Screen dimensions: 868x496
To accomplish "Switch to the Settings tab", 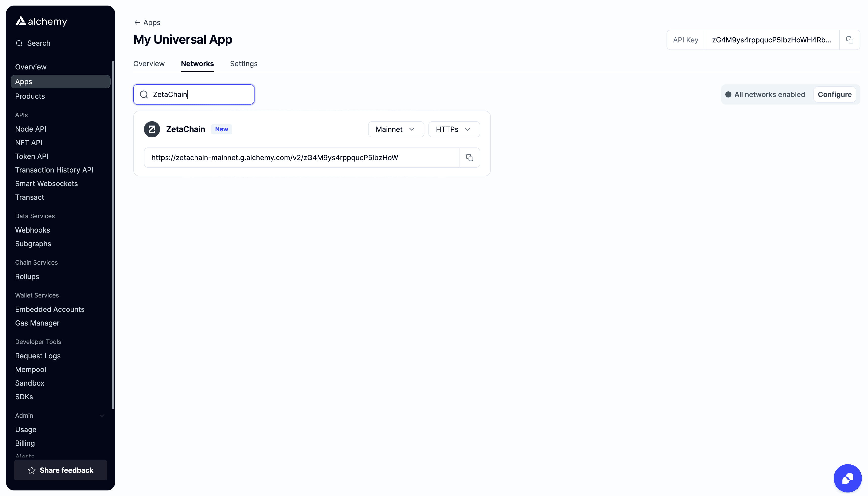I will pyautogui.click(x=243, y=64).
